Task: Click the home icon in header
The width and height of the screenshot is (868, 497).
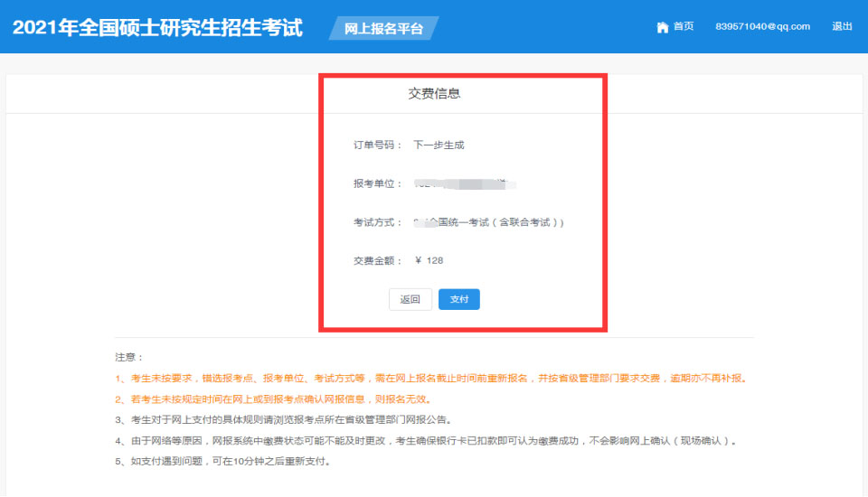Action: (662, 27)
